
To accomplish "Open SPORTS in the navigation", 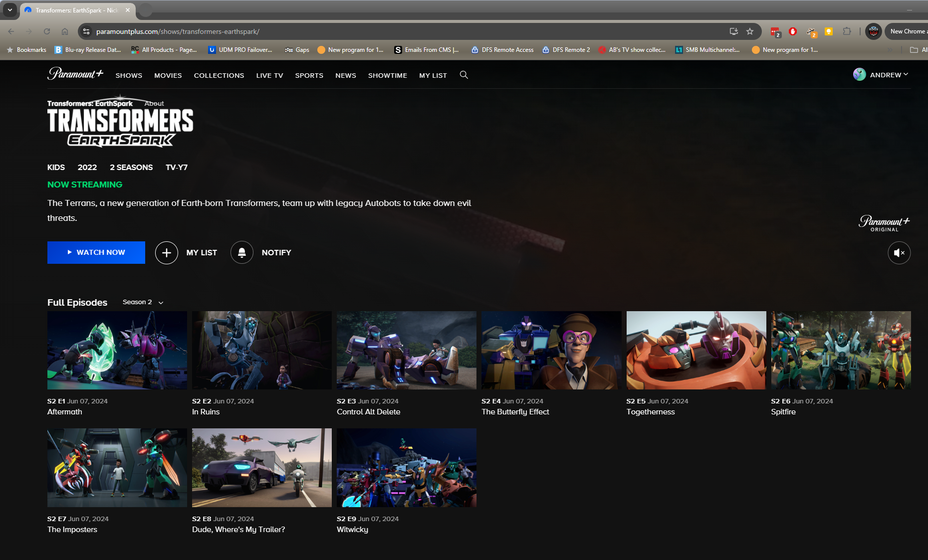I will 309,75.
